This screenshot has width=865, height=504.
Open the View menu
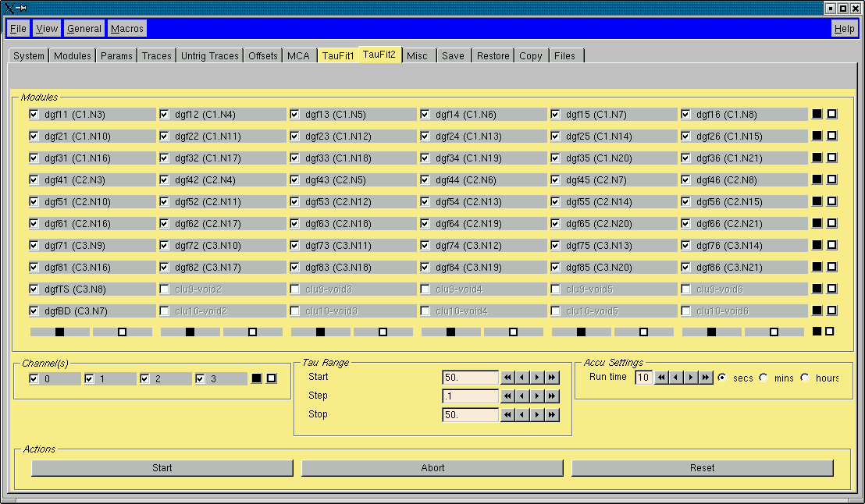47,29
